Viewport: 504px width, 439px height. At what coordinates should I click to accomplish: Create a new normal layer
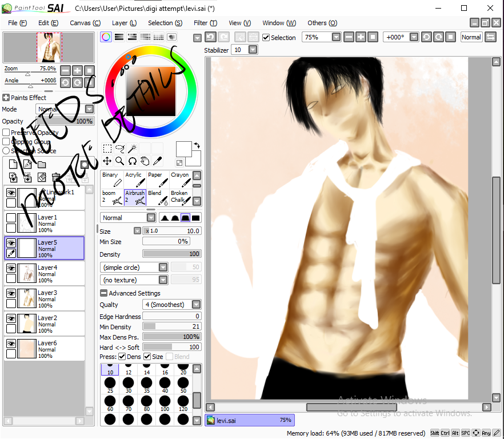13,165
